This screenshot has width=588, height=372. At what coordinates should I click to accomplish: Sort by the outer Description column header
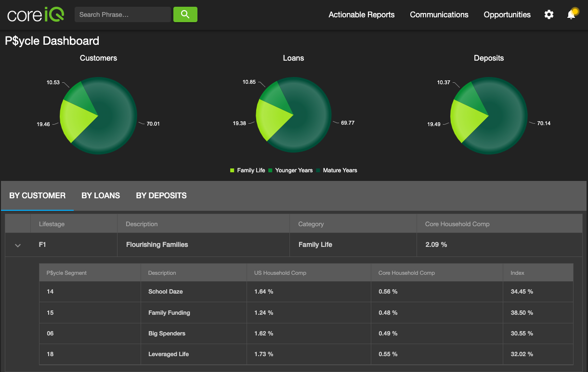pyautogui.click(x=203, y=224)
